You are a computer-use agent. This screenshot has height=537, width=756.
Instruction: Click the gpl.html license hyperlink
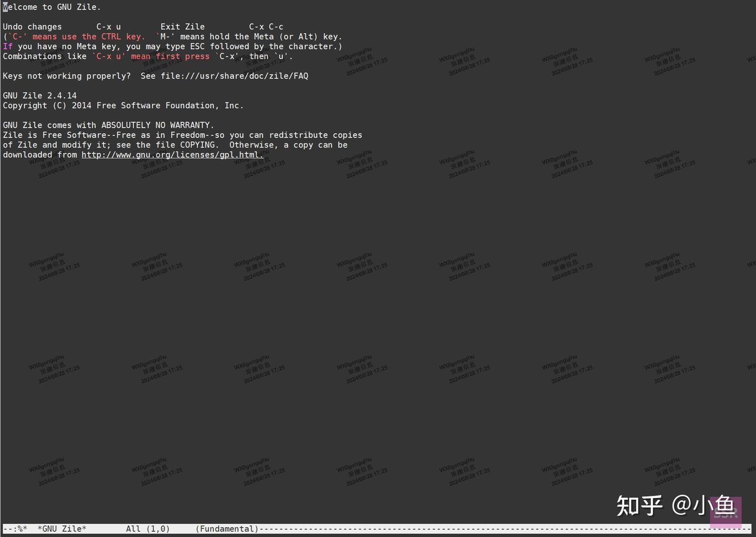click(172, 155)
